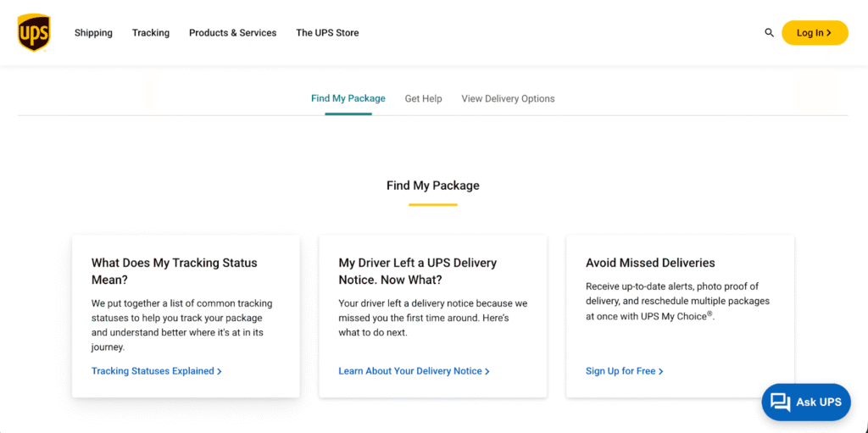Open The UPS Store menu
The width and height of the screenshot is (868, 433).
coord(327,33)
